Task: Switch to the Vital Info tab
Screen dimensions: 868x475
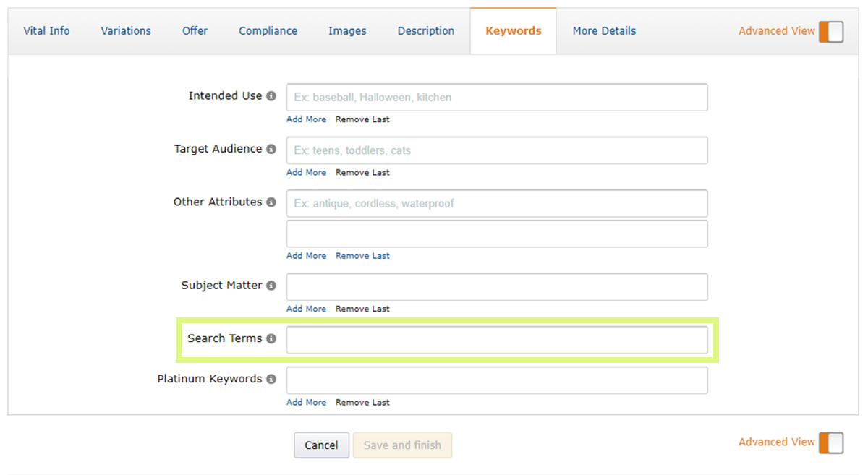Action: 46,30
